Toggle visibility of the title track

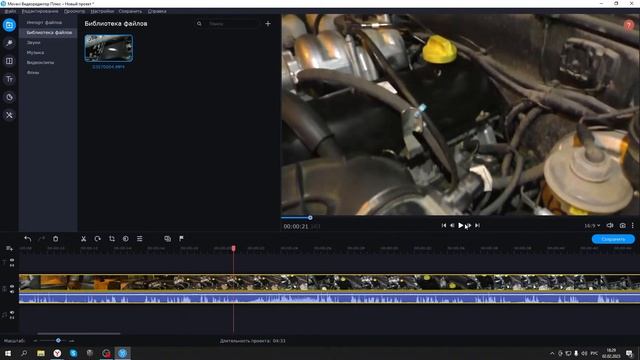[x=12, y=260]
